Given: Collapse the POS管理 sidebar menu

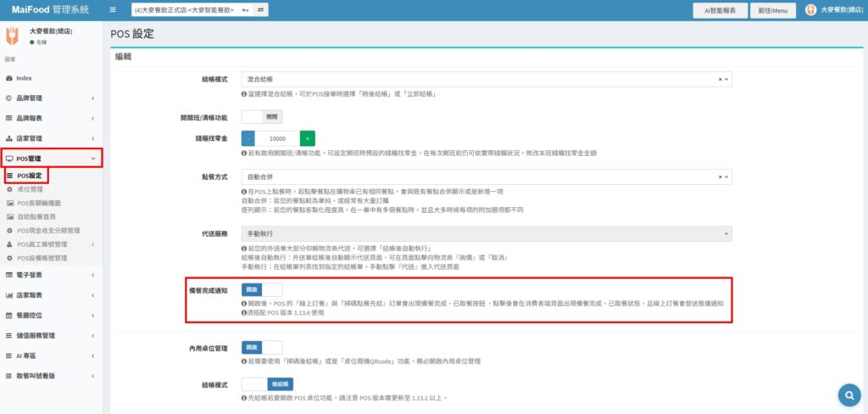Looking at the screenshot, I should click(x=51, y=159).
